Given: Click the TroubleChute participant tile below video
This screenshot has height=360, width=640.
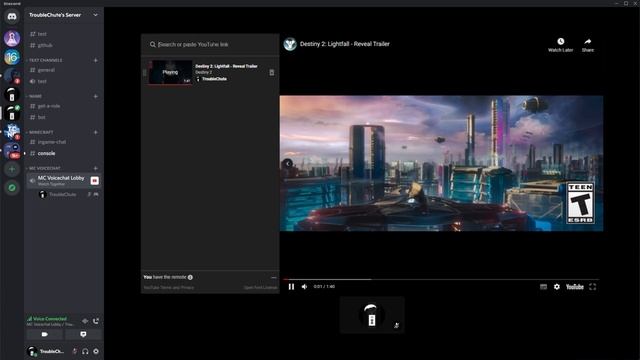Looking at the screenshot, I should [372, 315].
